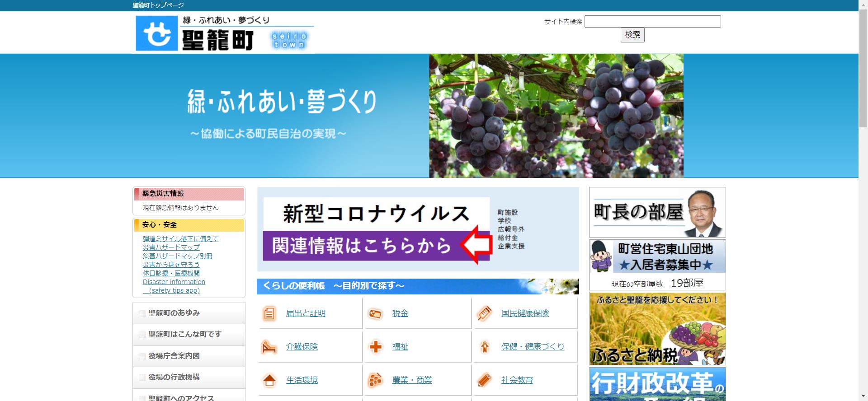Image resolution: width=868 pixels, height=401 pixels.
Task: Open the 生活環境 link
Action: (x=302, y=380)
